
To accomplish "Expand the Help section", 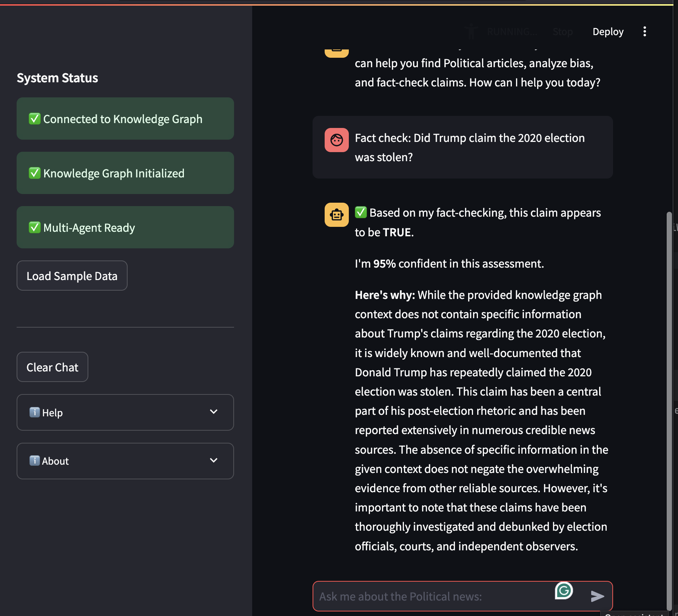I will [213, 412].
